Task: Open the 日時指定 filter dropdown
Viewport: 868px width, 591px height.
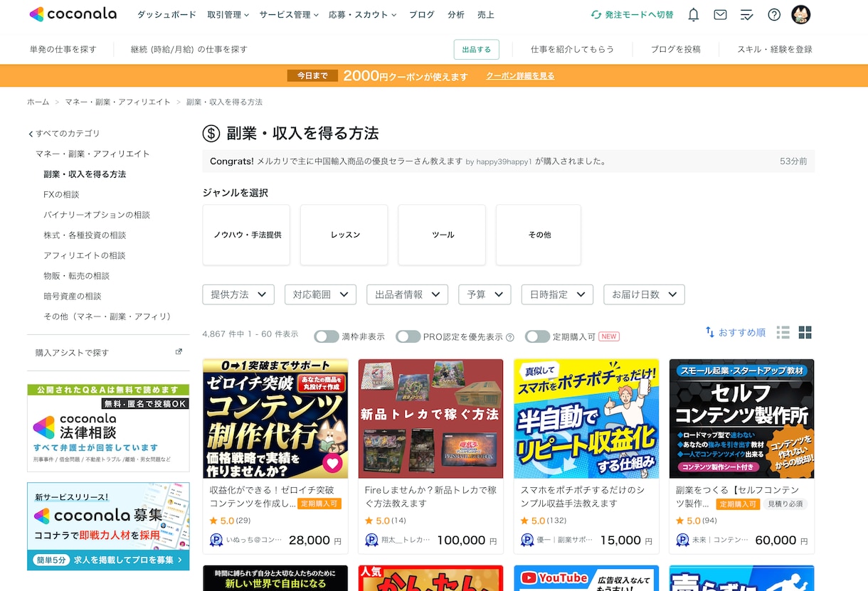Action: click(557, 294)
